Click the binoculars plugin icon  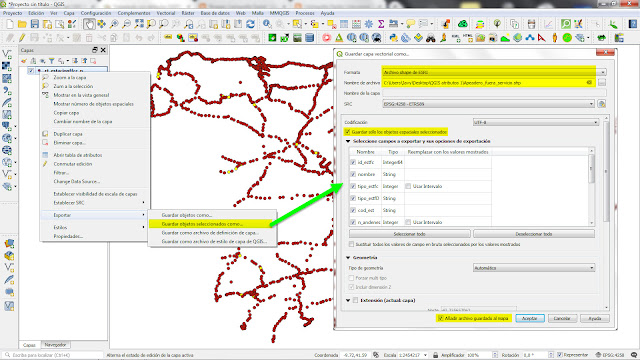point(431,38)
